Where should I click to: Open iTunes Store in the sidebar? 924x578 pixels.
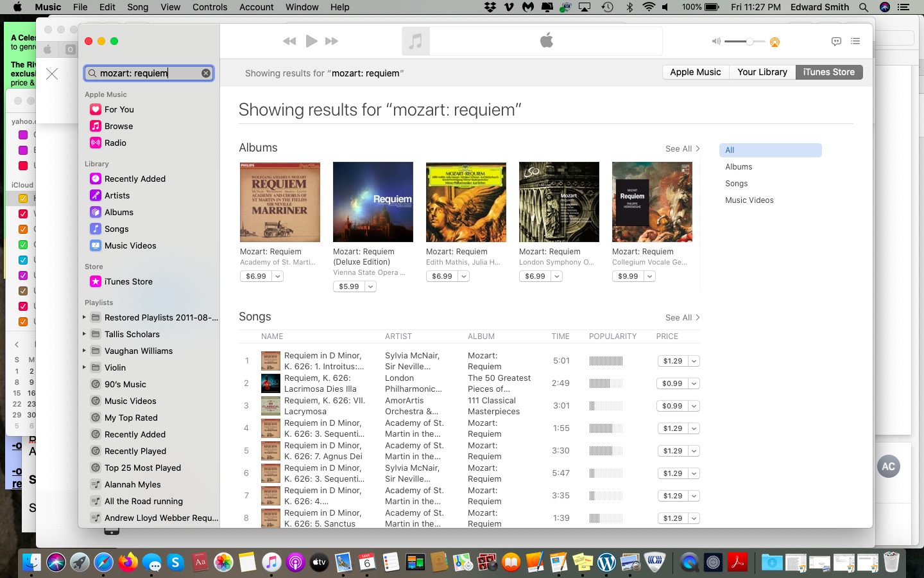[x=128, y=282]
